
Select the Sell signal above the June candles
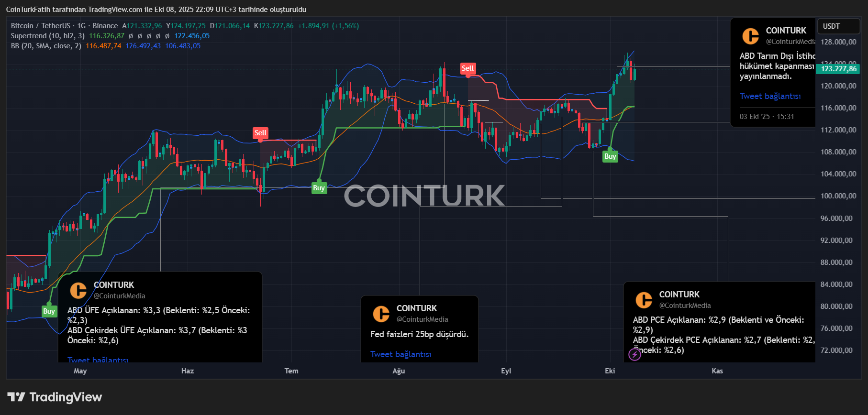260,133
